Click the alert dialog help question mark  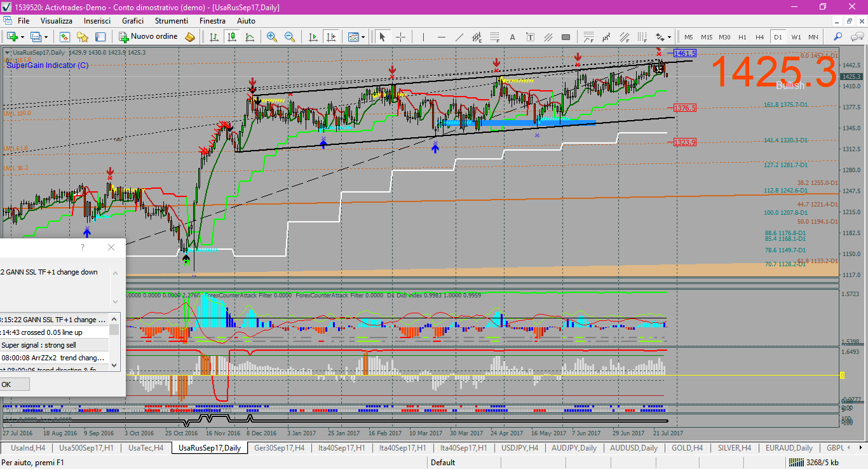[83, 247]
